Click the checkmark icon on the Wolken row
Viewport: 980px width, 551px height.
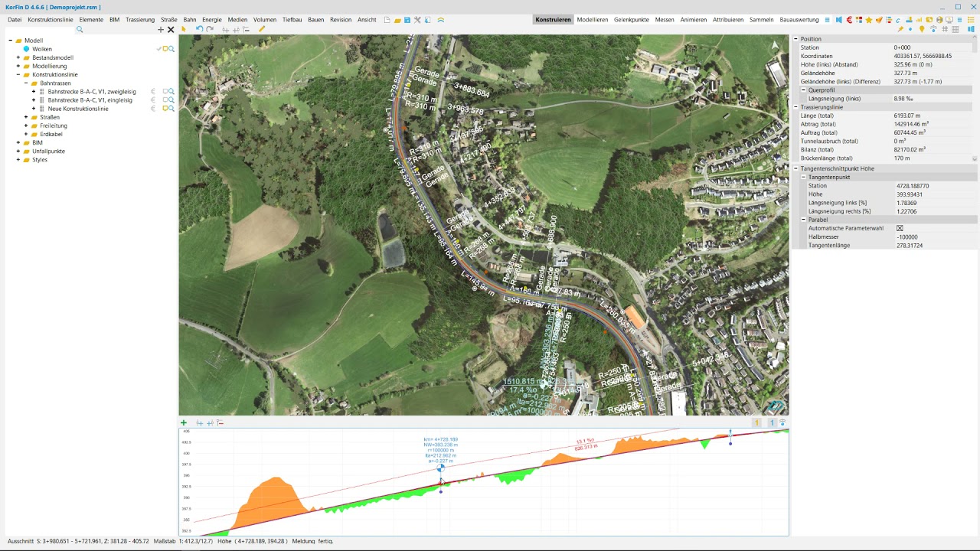[159, 49]
